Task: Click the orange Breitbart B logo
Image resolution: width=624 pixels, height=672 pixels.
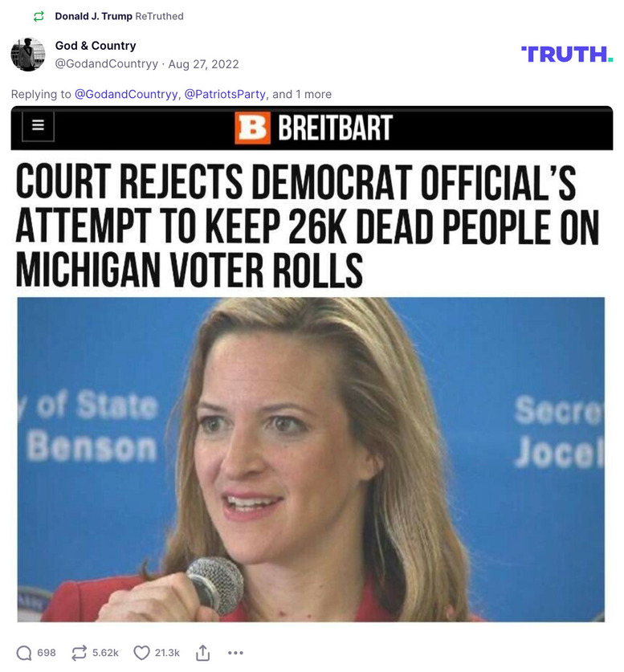Action: [x=252, y=128]
